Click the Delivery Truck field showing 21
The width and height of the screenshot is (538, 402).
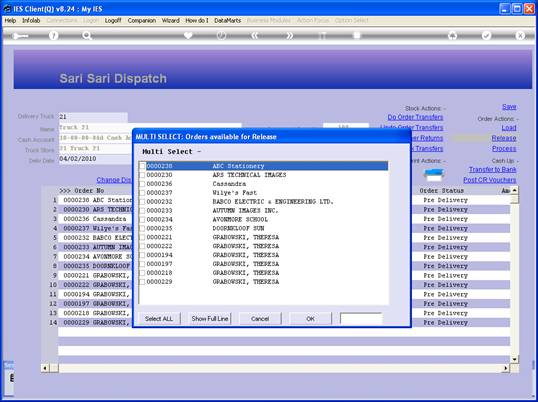pos(93,117)
